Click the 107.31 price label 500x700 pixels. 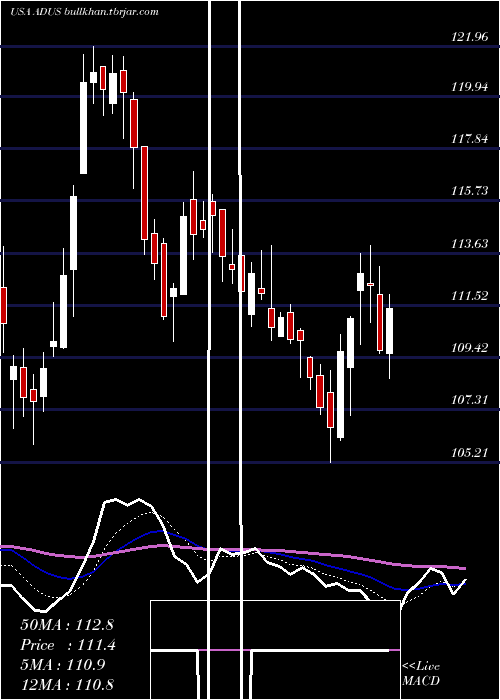(470, 400)
